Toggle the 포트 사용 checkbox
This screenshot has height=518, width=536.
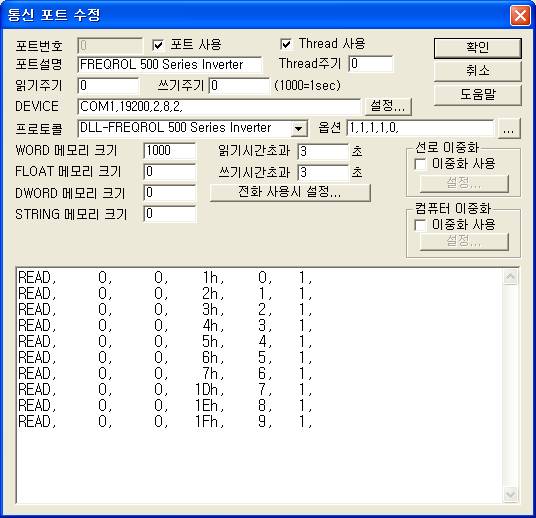tap(158, 45)
